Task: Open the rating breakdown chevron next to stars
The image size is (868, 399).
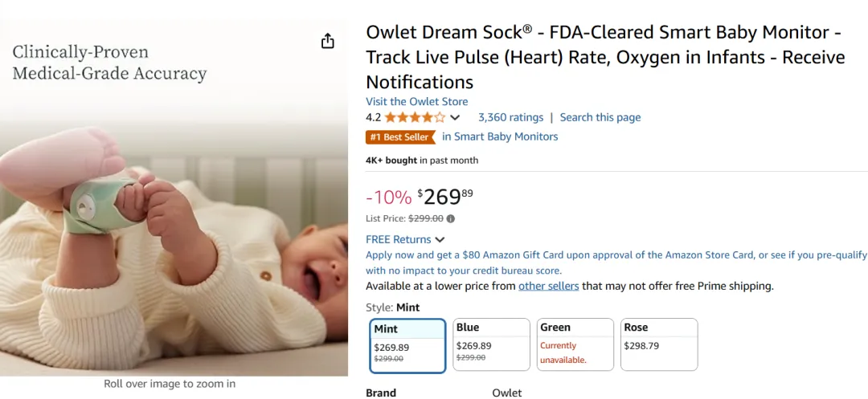Action: (455, 117)
